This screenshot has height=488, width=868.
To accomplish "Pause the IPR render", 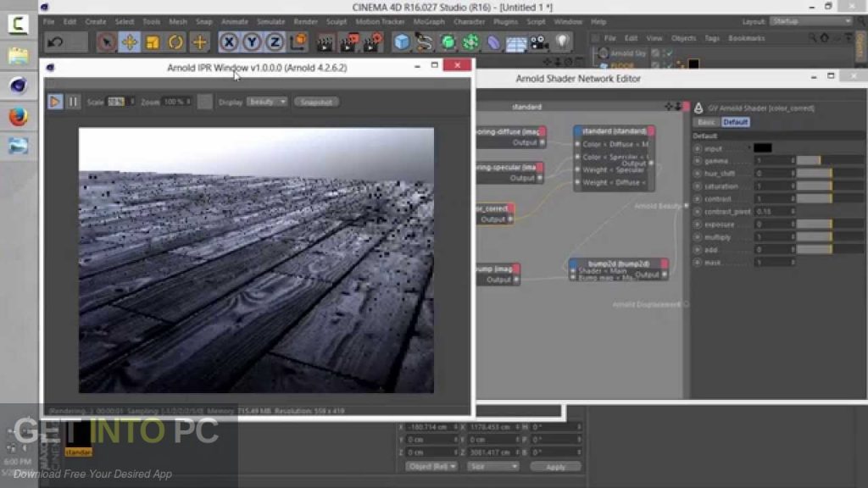I will click(x=73, y=102).
